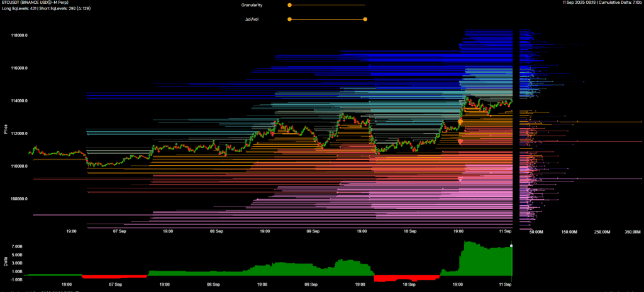The image size is (644, 292).
Task: Click white endpoint dot on Delta chart
Action: pos(511,246)
